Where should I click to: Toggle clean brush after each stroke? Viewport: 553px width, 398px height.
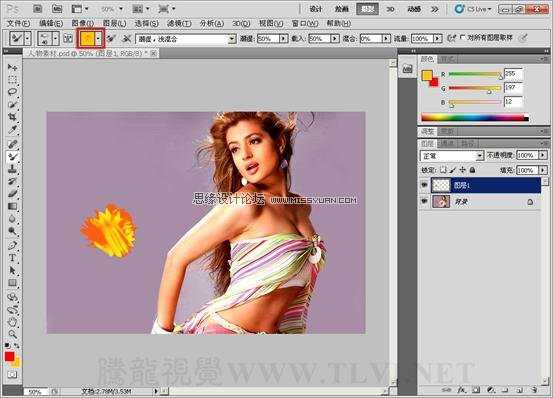(127, 38)
